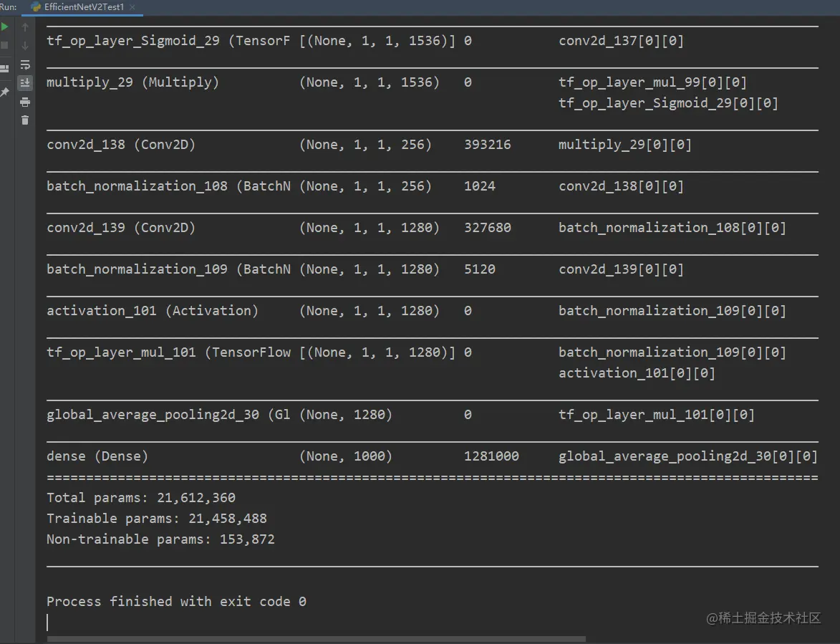Pin the Run tab with the pin icon
The height and width of the screenshot is (644, 840).
point(5,92)
